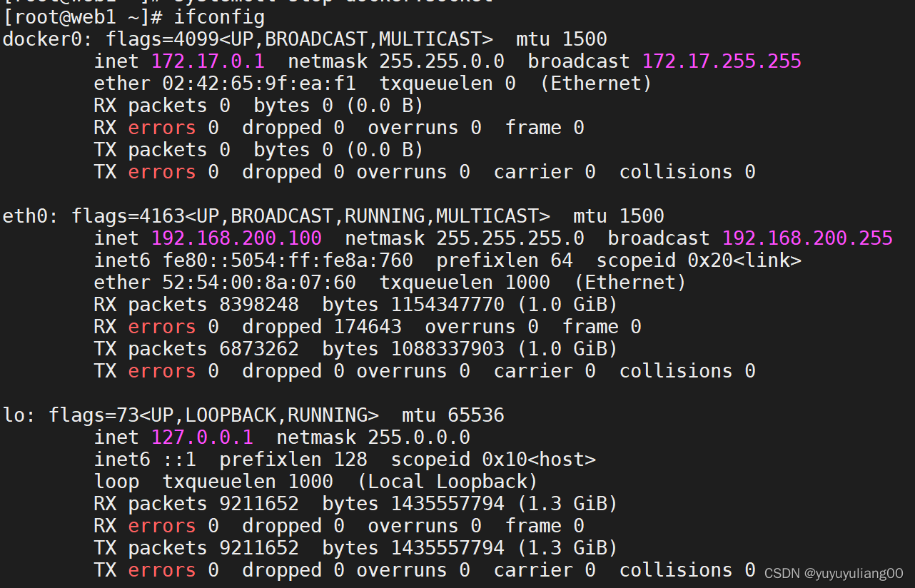915x588 pixels.
Task: Click the [root@web1 ~]# prompt
Action: click(83, 16)
